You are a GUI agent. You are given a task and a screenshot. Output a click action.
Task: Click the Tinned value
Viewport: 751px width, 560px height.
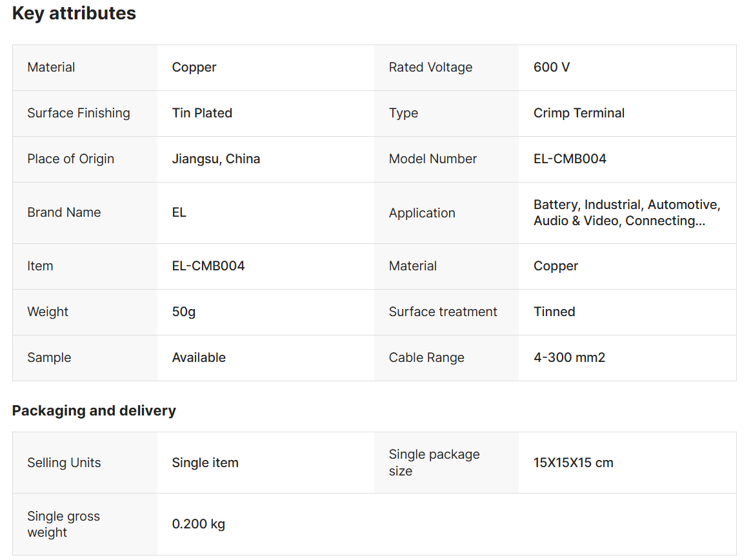(x=554, y=312)
